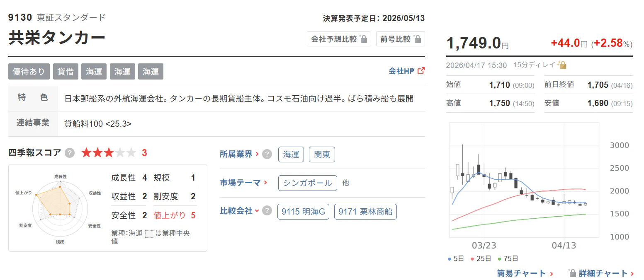Click the 値上がり 5 score row
This screenshot has width=644, height=280.
pyautogui.click(x=175, y=215)
